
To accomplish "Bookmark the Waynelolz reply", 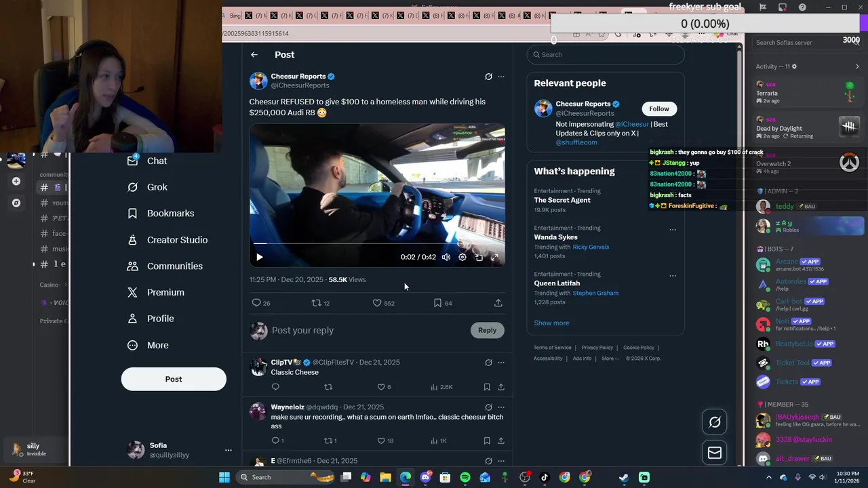I will pyautogui.click(x=487, y=441).
